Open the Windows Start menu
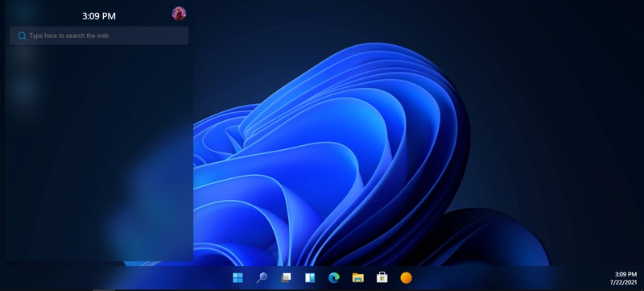This screenshot has width=644, height=291. point(237,278)
